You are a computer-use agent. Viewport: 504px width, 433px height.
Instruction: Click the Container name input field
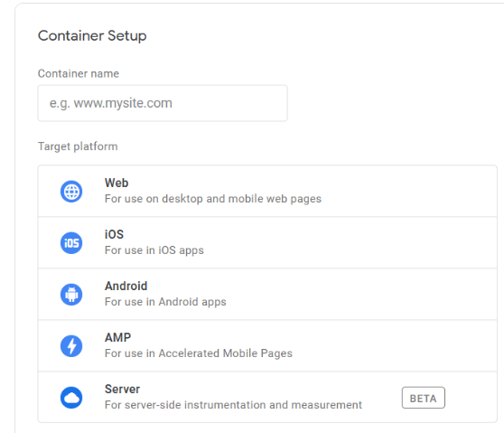coord(163,103)
